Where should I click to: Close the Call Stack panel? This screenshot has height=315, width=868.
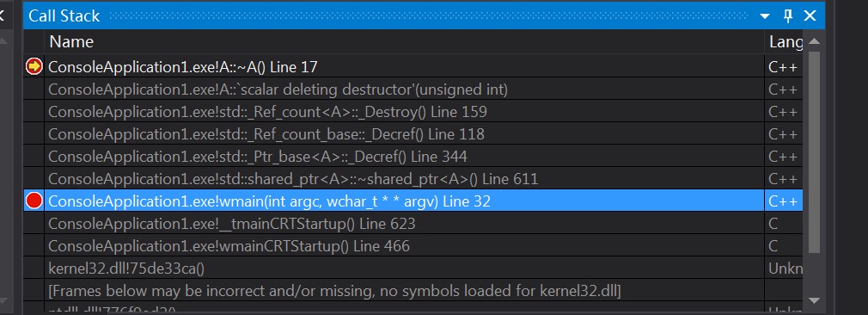coord(810,15)
